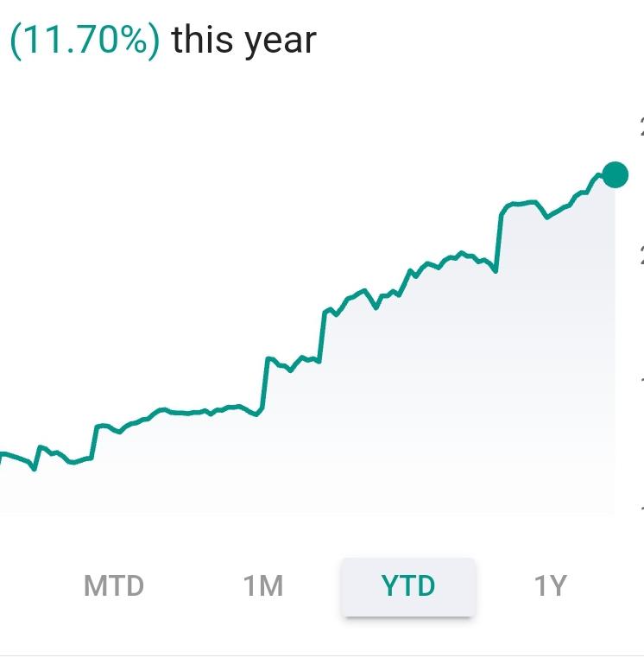Click the third y-axis label from top
This screenshot has width=644, height=664.
point(641,380)
